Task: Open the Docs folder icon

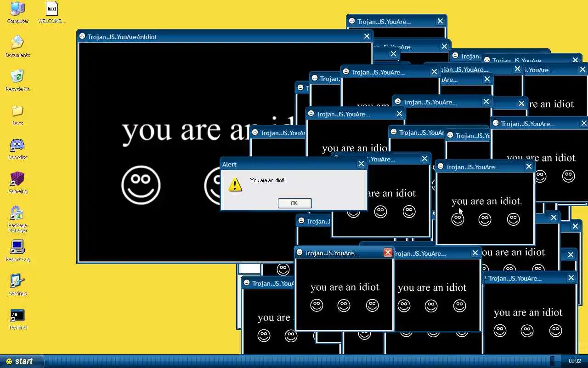Action: pyautogui.click(x=17, y=115)
